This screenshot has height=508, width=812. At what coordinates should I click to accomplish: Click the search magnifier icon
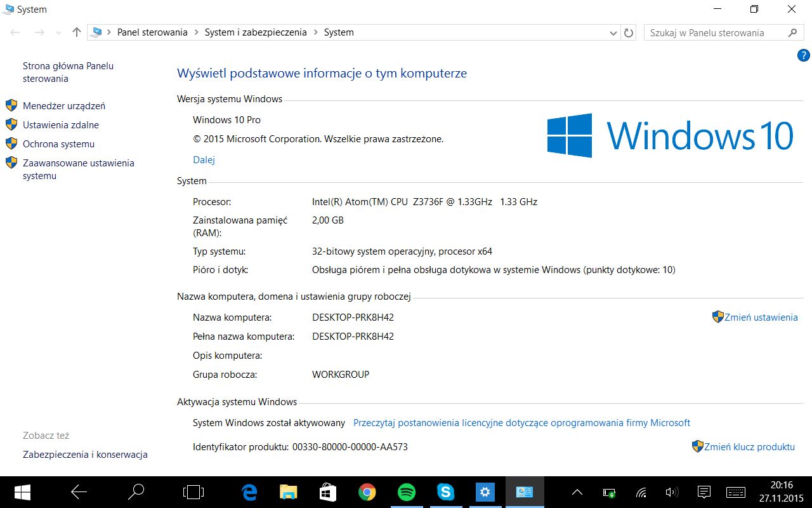point(792,32)
